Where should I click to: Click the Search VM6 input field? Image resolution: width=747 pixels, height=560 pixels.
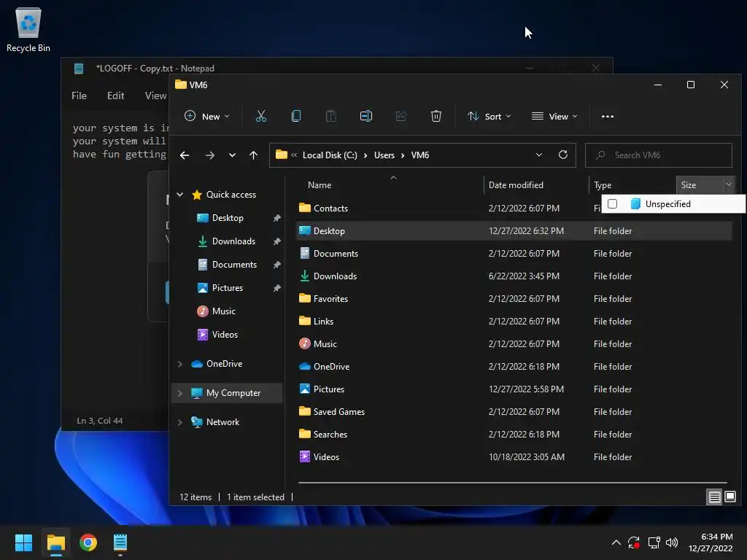pos(659,155)
